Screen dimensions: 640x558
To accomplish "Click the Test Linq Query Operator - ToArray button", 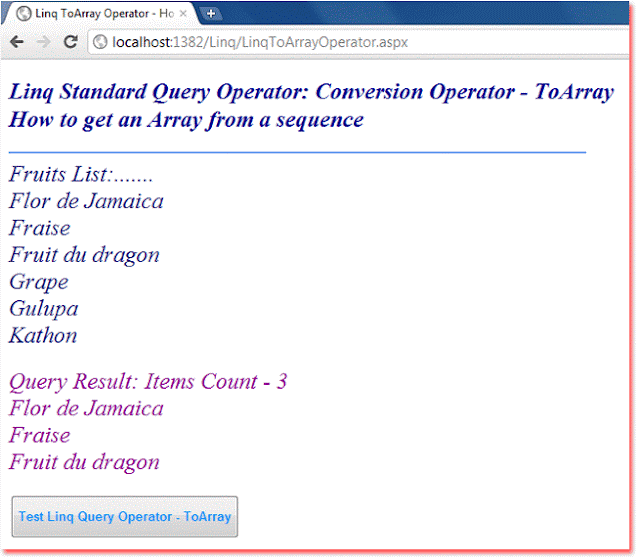I will [x=124, y=516].
